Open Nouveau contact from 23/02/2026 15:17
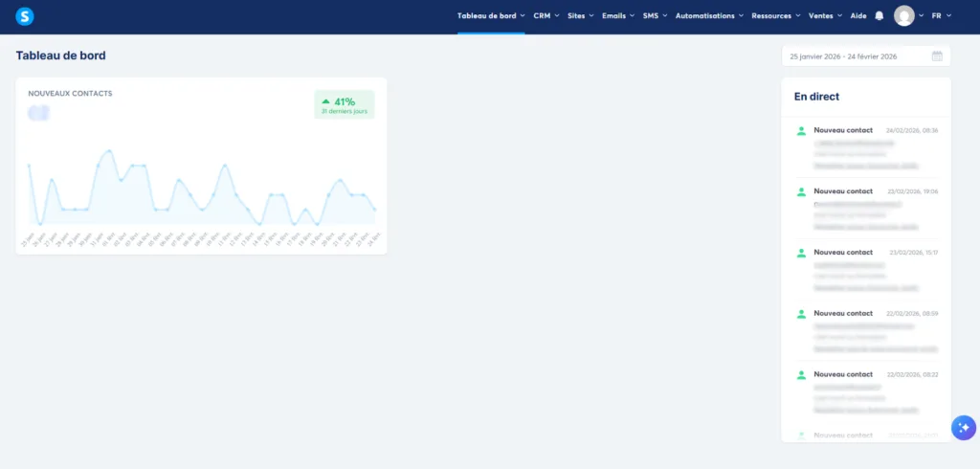The height and width of the screenshot is (469, 980). point(843,253)
